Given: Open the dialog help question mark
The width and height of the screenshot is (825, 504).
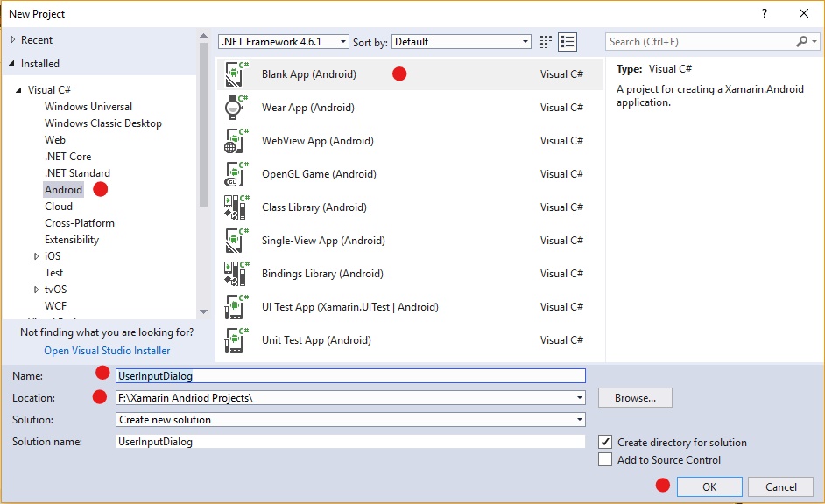Looking at the screenshot, I should pos(765,14).
